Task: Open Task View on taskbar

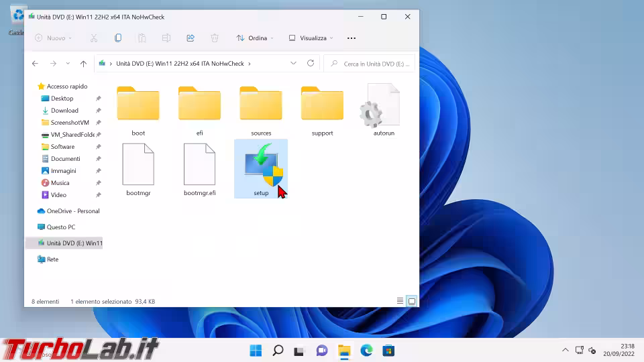Action: coord(299,351)
